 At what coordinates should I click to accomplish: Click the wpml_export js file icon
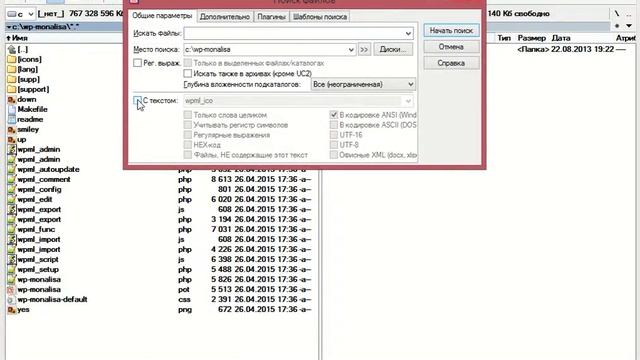(12, 209)
